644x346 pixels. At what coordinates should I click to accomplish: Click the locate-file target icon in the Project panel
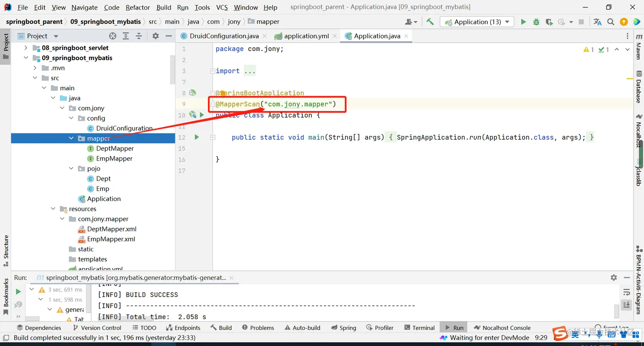tap(112, 36)
